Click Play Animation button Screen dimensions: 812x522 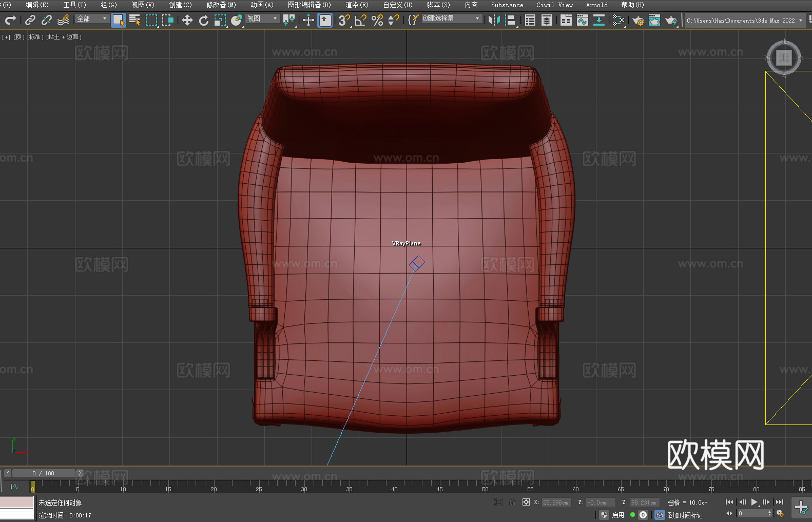[x=755, y=502]
